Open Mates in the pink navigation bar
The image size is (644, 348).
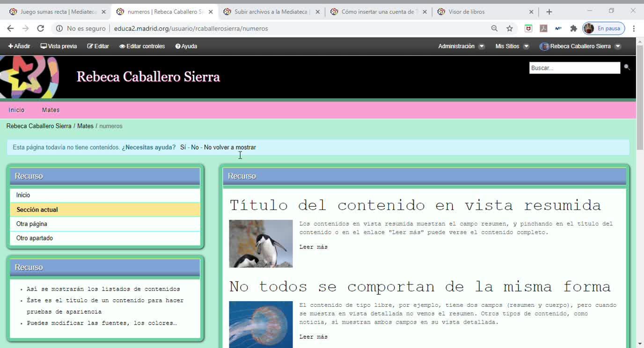point(51,110)
